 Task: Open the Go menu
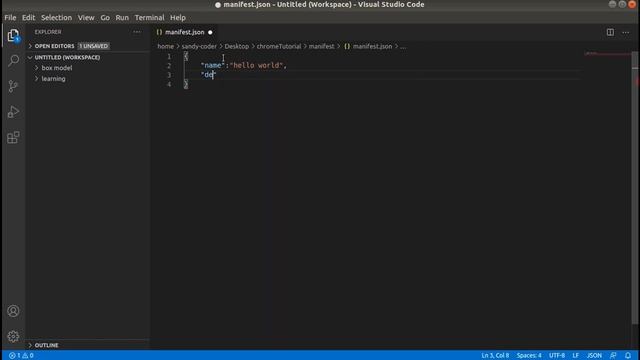tap(105, 18)
